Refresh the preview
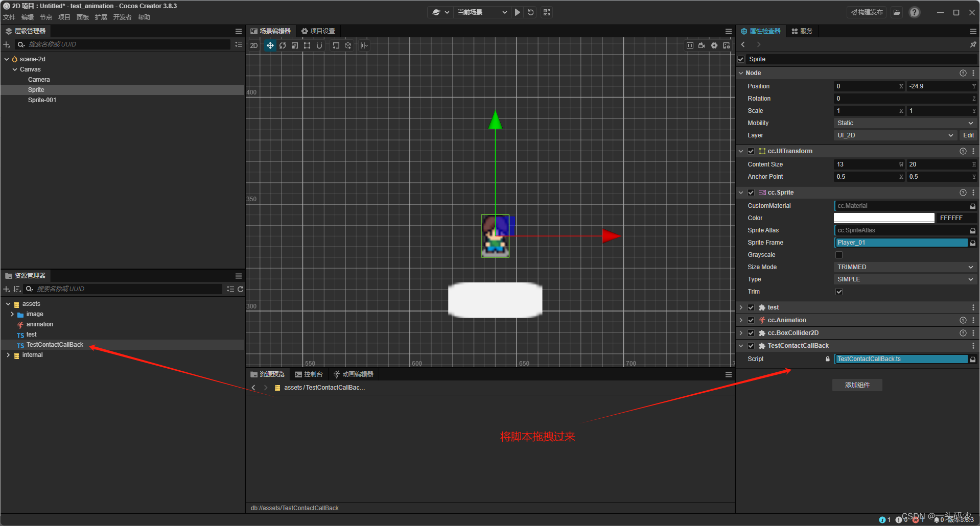Screen dimensions: 980x526 (531, 12)
